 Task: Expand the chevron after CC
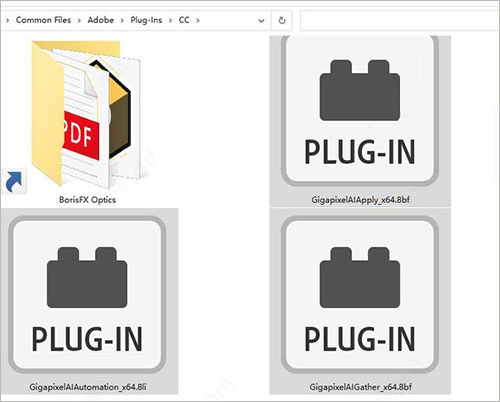(198, 21)
